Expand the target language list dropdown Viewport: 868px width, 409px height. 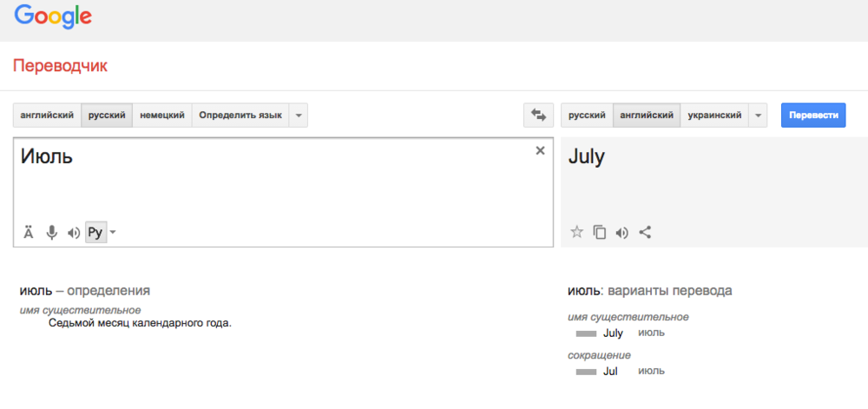tap(758, 115)
